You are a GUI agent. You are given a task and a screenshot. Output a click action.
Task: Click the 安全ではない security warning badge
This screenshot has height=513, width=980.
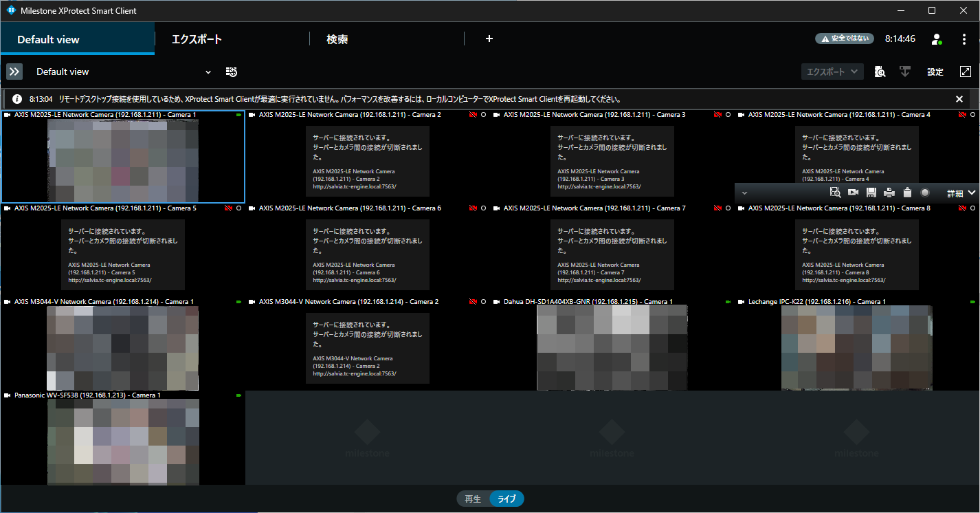[845, 39]
